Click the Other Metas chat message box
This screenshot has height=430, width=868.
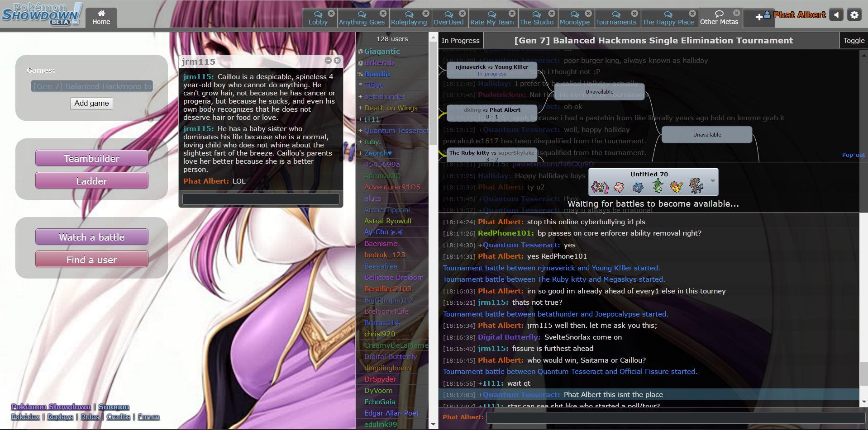(x=676, y=417)
